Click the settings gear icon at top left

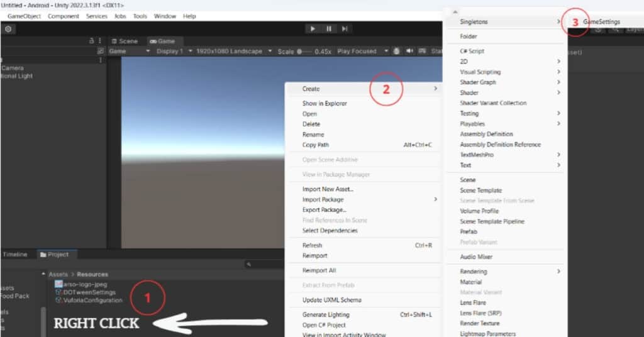[8, 29]
